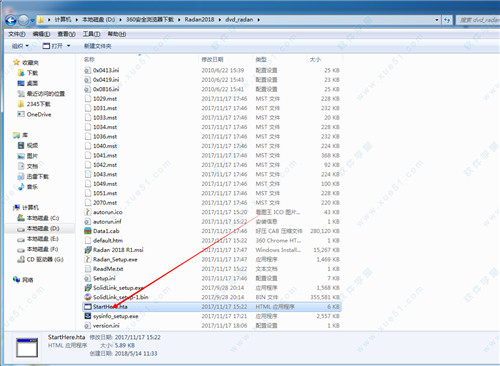This screenshot has width=500, height=366.
Task: Click the 打开 toolbar button
Action: click(x=53, y=46)
